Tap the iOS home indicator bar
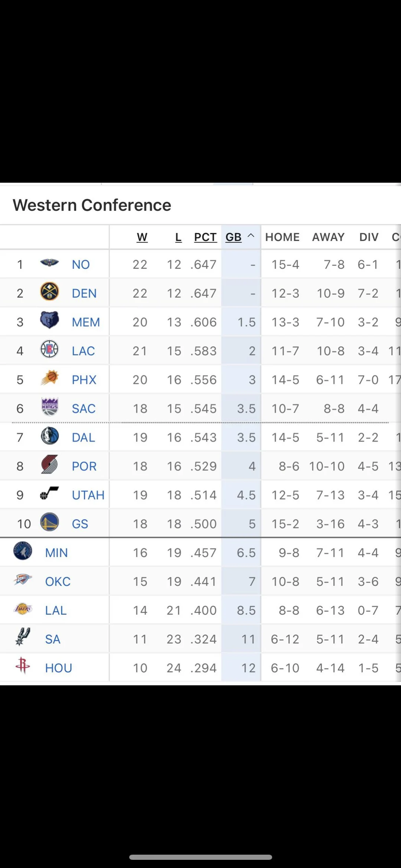401x868 pixels. [x=200, y=857]
